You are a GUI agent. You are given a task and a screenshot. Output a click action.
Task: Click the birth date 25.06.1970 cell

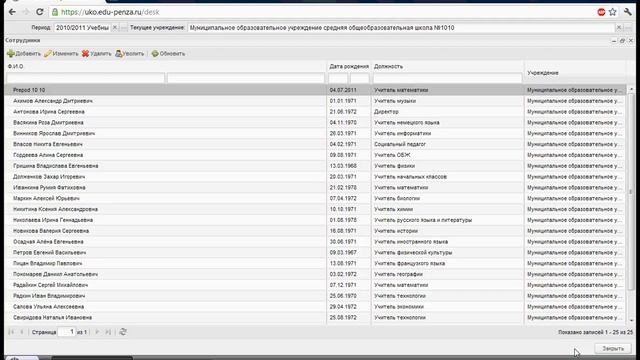349,296
